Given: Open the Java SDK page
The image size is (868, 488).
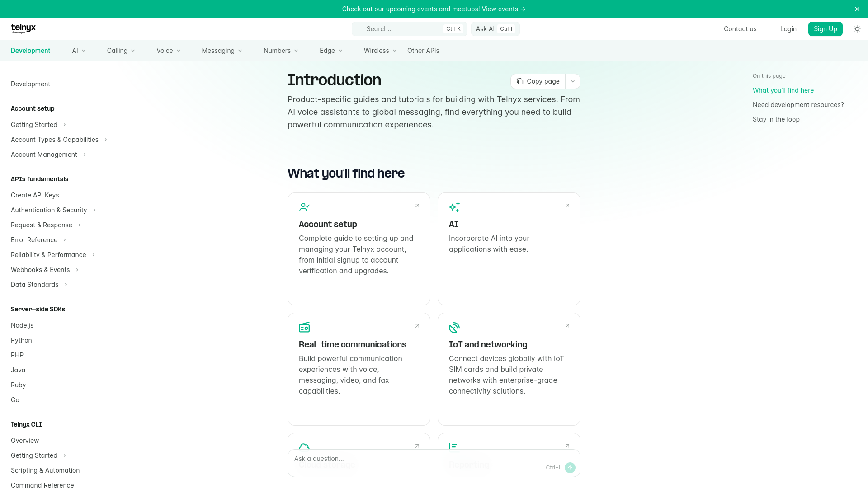Looking at the screenshot, I should tap(18, 370).
